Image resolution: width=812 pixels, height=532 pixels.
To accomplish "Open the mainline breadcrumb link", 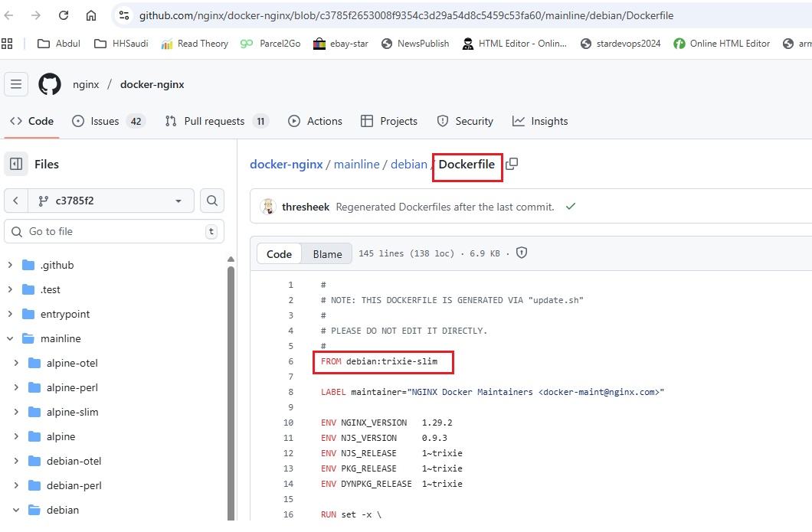I will (356, 164).
